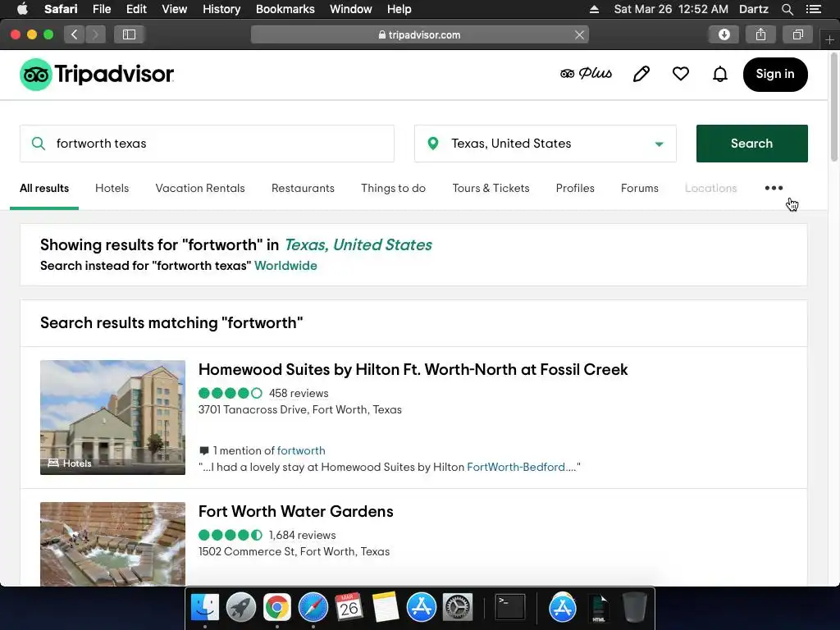This screenshot has width=840, height=630.
Task: Switch to the Restaurants tab
Action: tap(303, 188)
